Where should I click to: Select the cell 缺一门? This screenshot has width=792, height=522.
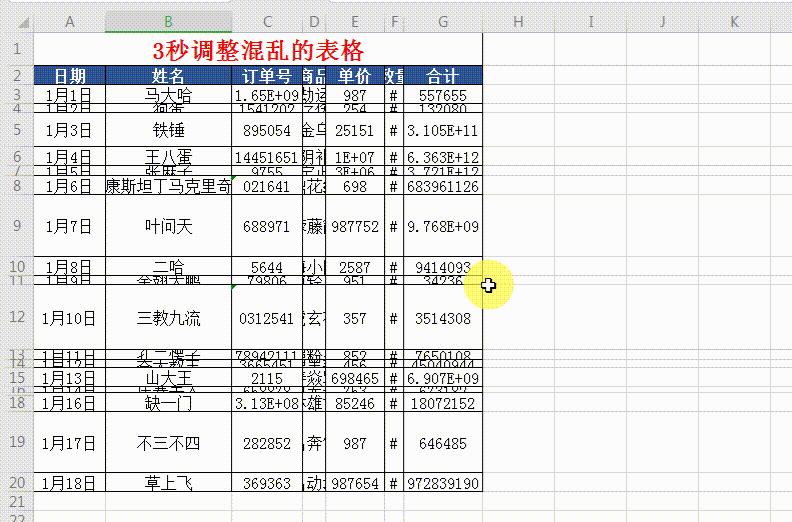pos(168,403)
